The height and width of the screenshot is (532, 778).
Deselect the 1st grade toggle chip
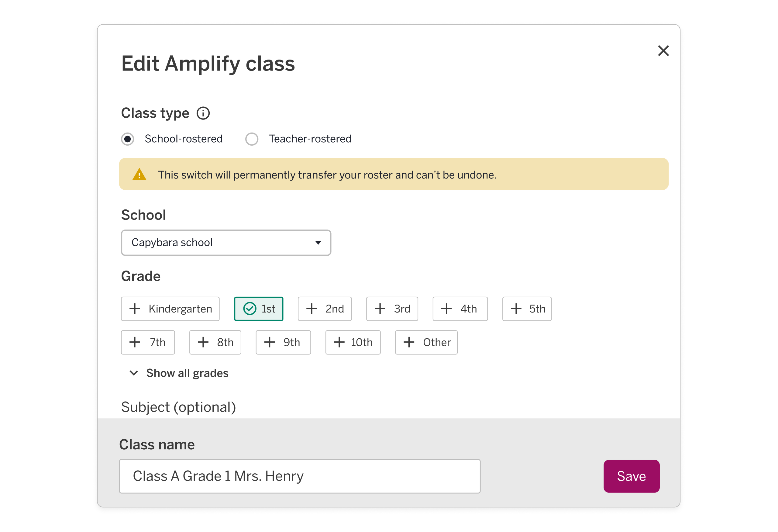pyautogui.click(x=258, y=309)
